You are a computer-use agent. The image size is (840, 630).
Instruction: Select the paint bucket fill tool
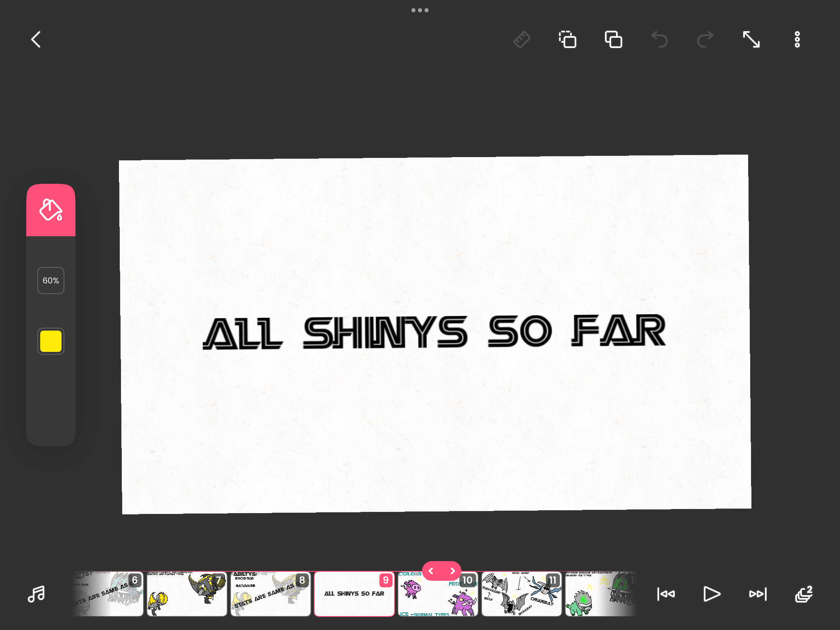(51, 210)
